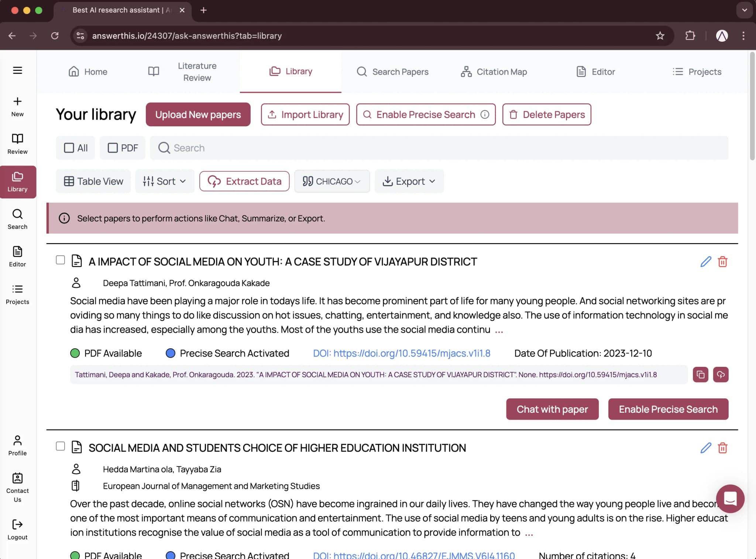Viewport: 756px width, 559px height.
Task: Reload the page
Action: click(x=55, y=36)
